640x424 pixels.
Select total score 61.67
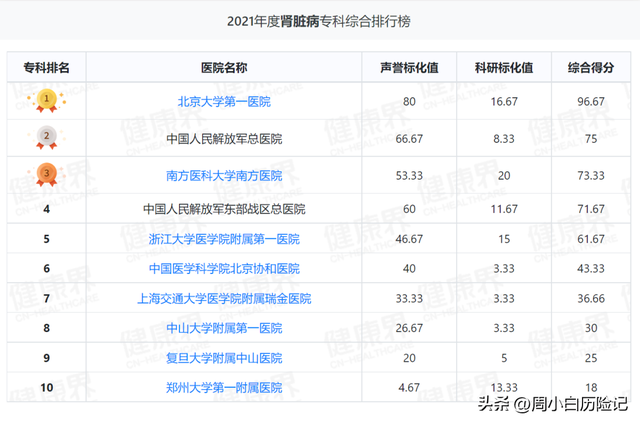[x=591, y=239]
